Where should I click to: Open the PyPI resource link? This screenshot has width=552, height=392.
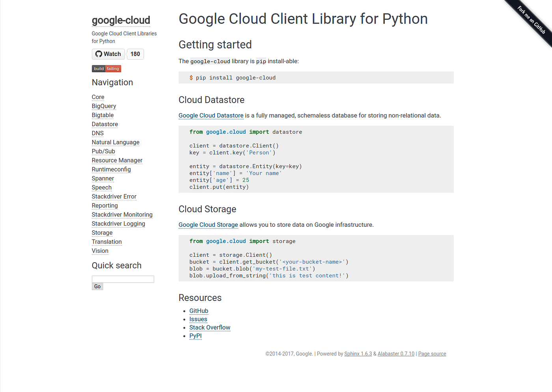click(x=195, y=336)
